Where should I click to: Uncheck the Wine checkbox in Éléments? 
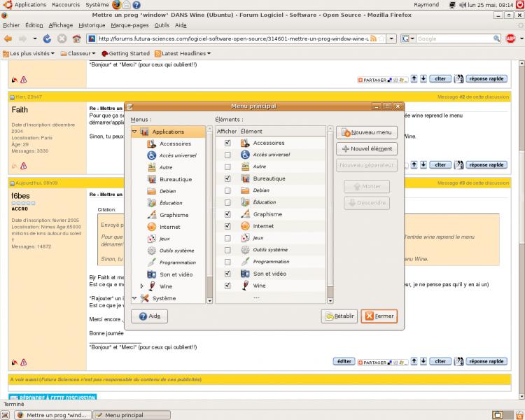click(227, 286)
